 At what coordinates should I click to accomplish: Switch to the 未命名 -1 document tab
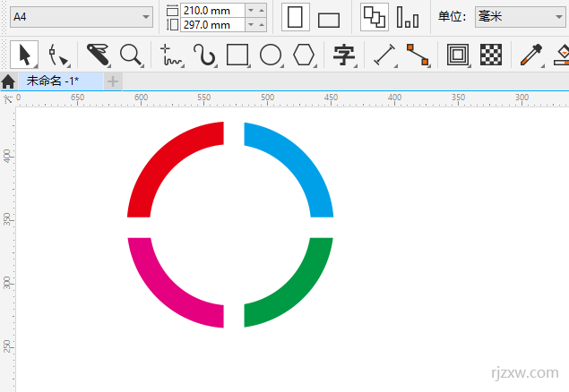pos(59,81)
